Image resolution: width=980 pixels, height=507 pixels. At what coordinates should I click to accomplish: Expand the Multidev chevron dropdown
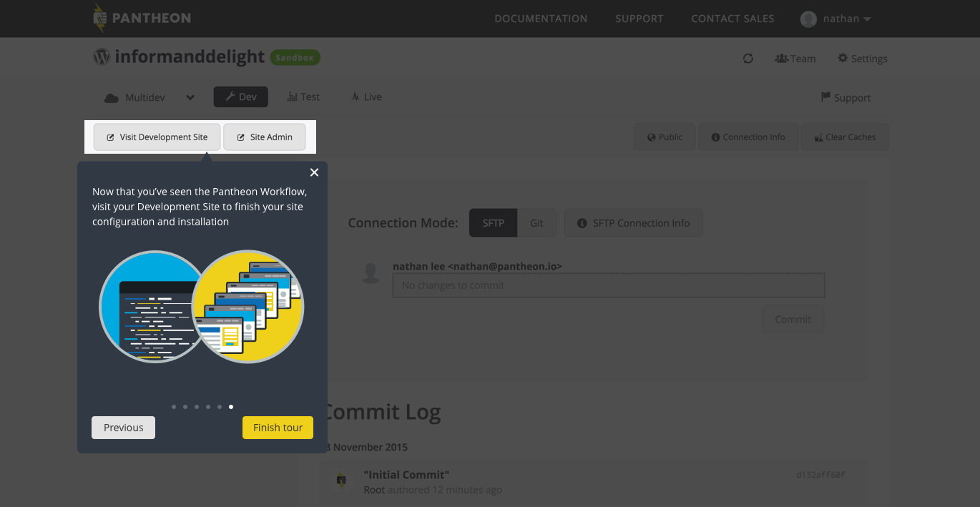190,97
